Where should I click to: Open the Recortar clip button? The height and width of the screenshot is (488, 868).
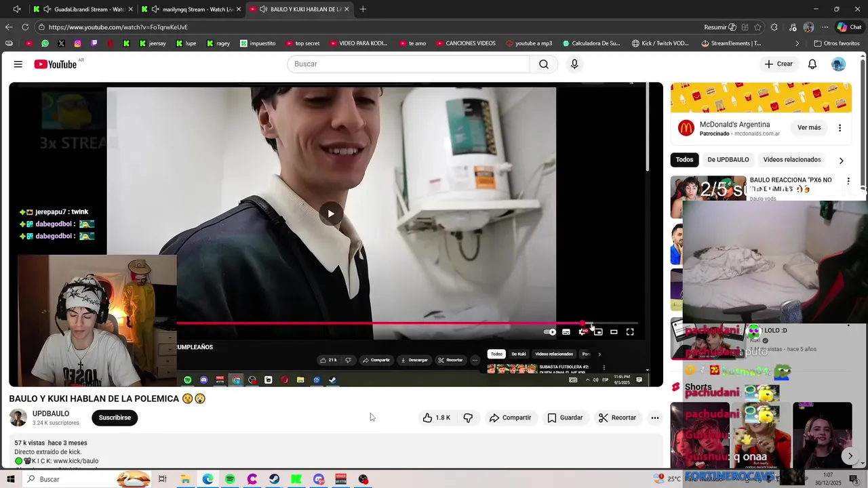617,418
